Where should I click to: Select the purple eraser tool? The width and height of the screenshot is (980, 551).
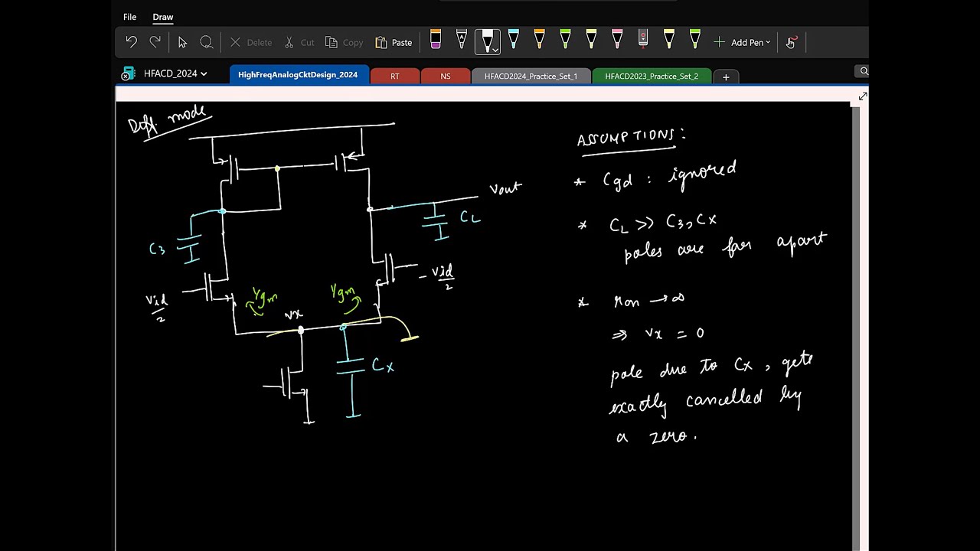pos(436,40)
